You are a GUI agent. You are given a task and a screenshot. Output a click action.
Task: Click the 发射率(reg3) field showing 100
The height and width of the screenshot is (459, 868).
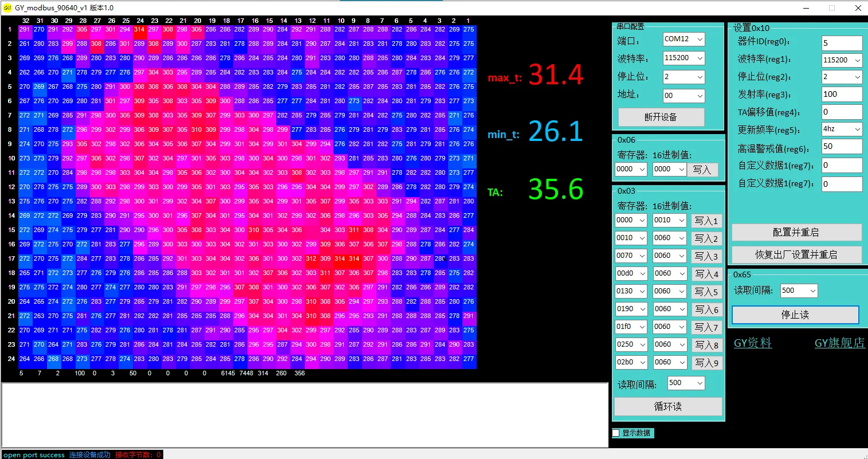(x=841, y=95)
